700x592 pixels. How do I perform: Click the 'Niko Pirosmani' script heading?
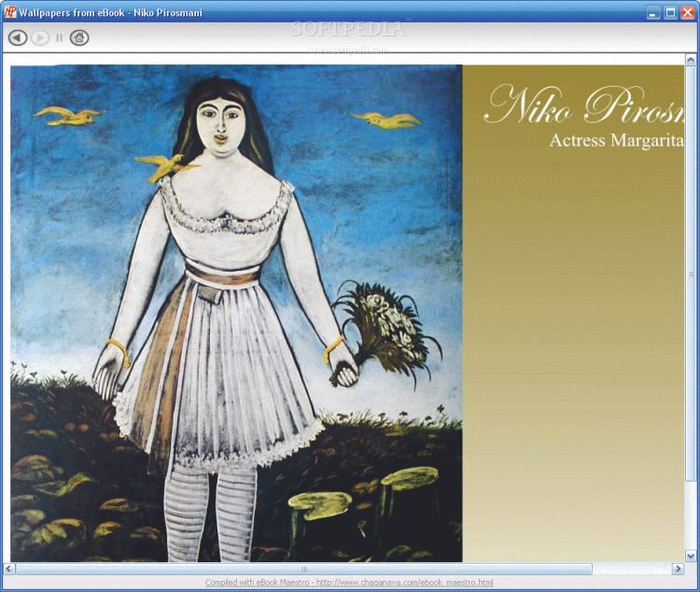584,106
